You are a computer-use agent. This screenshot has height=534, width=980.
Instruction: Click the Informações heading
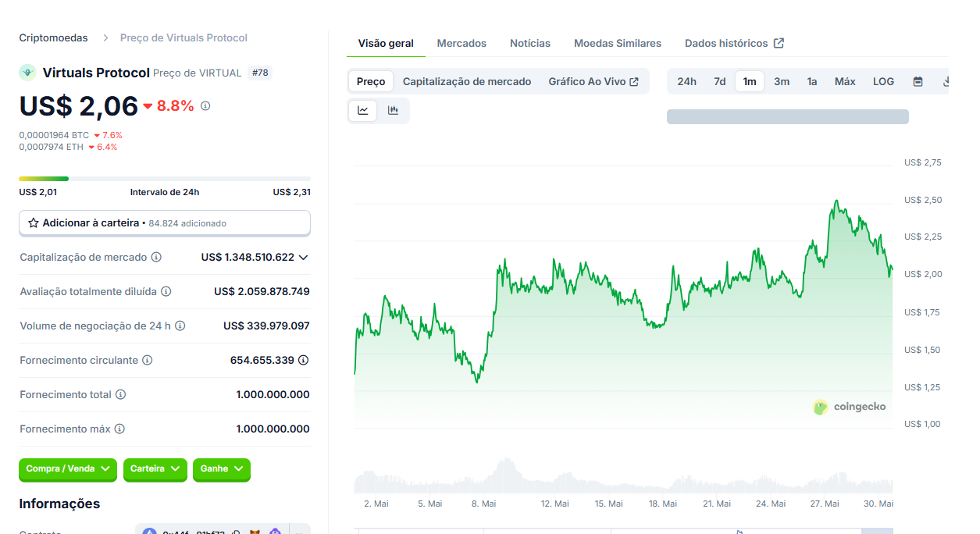click(59, 504)
